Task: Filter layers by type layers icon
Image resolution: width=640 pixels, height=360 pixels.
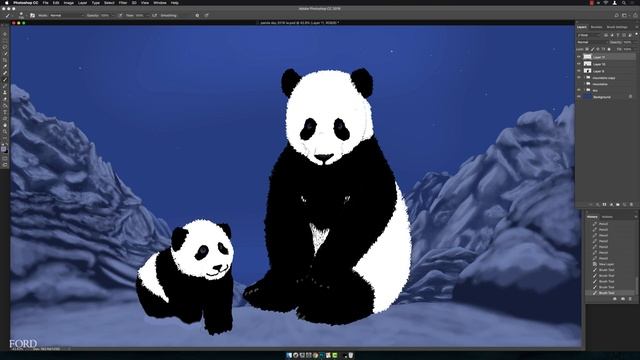Action: tap(618, 36)
